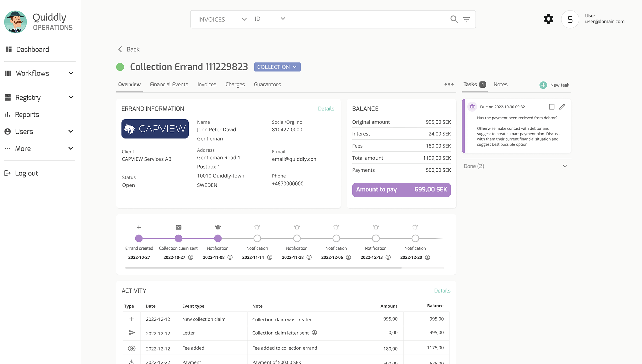Viewport: 642px width, 364px height.
Task: Click the three-dots more options icon by the tabs
Action: pos(449,84)
